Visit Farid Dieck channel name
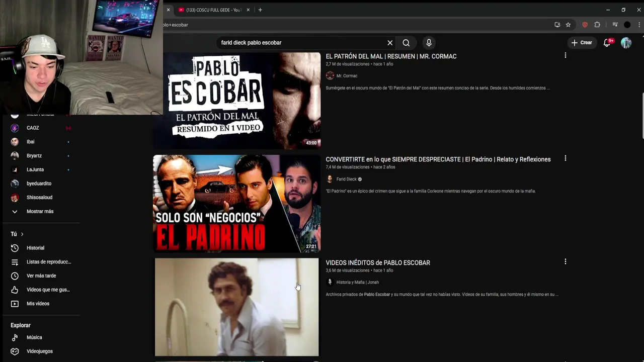 [346, 179]
